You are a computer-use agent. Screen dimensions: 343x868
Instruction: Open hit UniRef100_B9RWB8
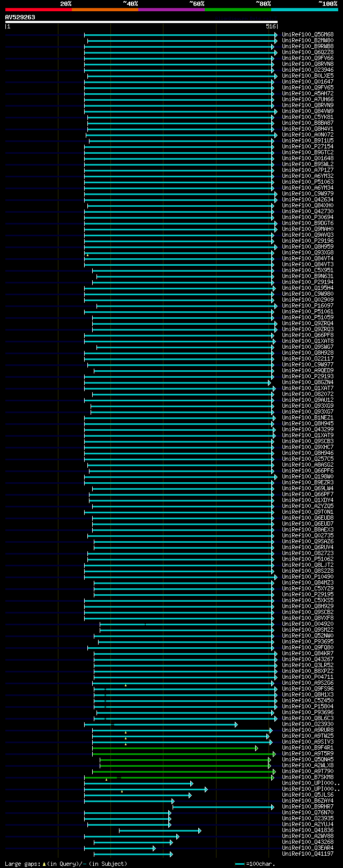(308, 47)
